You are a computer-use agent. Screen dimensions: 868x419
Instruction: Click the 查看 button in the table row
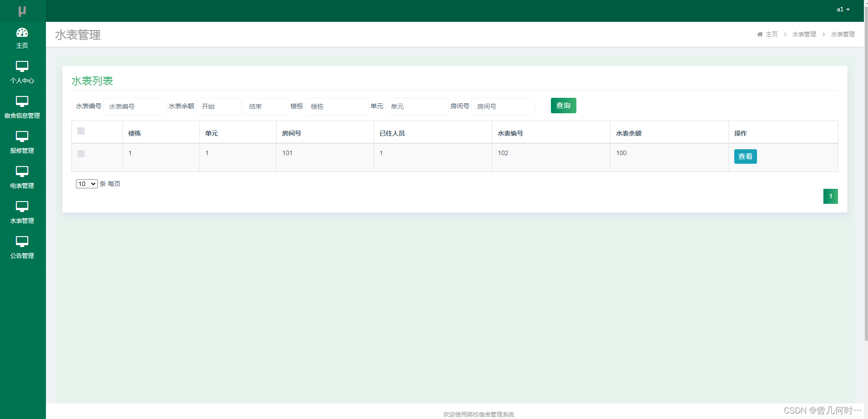[745, 156]
